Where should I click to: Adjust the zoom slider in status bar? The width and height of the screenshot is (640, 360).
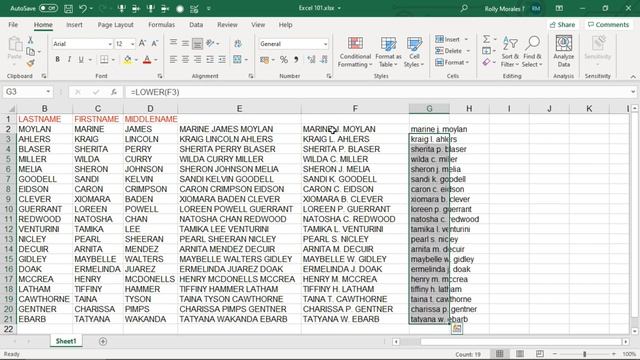pyautogui.click(x=584, y=354)
